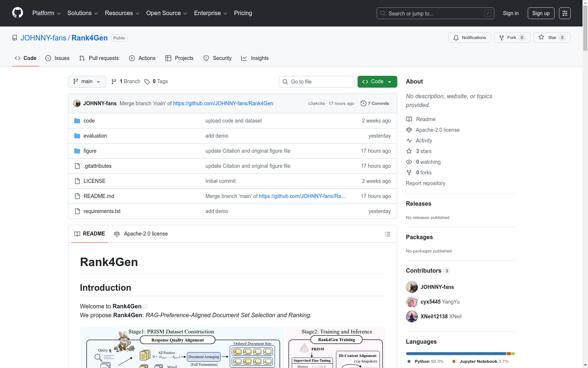This screenshot has height=368, width=588.
Task: Click the Readme book icon in About
Action: click(409, 119)
